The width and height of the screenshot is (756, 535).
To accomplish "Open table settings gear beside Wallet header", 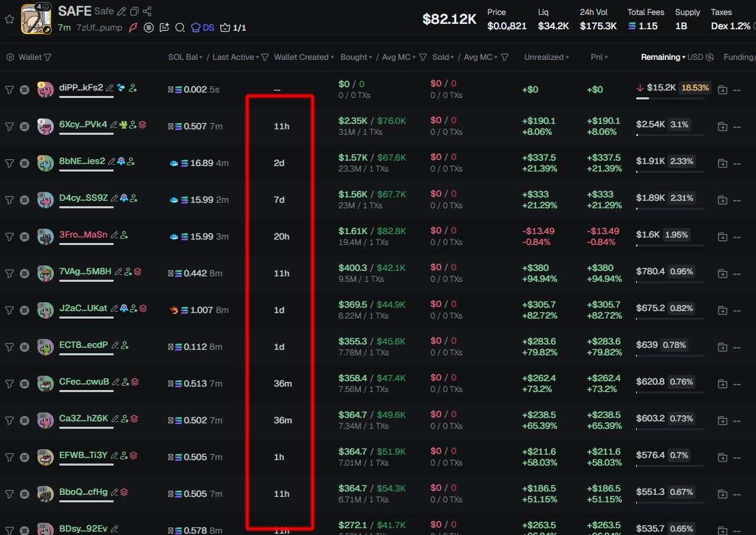I will pos(10,57).
